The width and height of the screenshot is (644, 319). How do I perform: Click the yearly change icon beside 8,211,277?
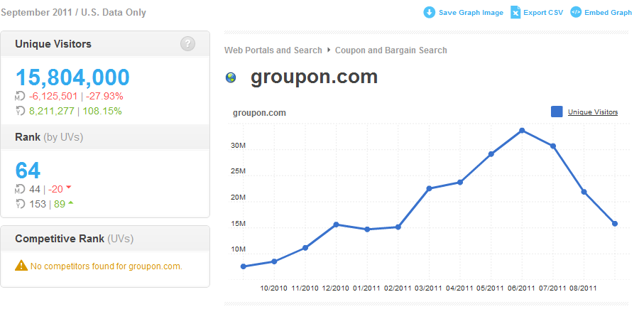point(21,111)
